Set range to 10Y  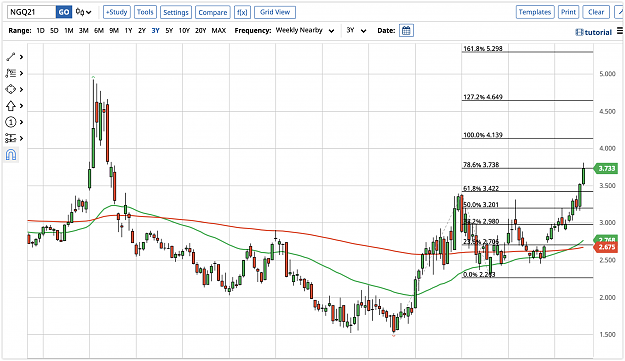pos(184,31)
